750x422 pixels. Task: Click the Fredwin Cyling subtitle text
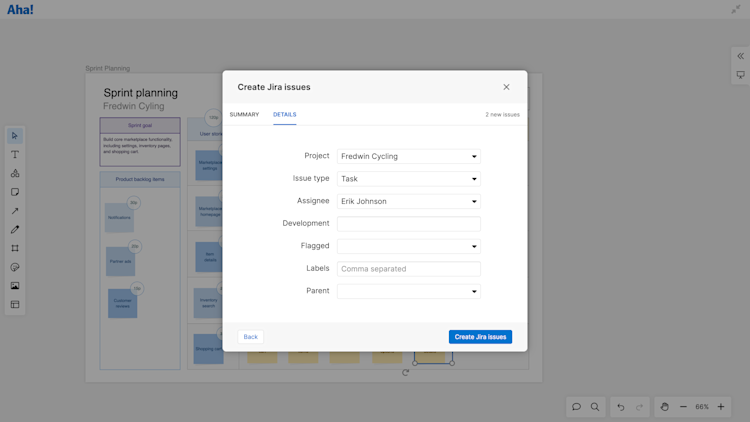pos(134,106)
